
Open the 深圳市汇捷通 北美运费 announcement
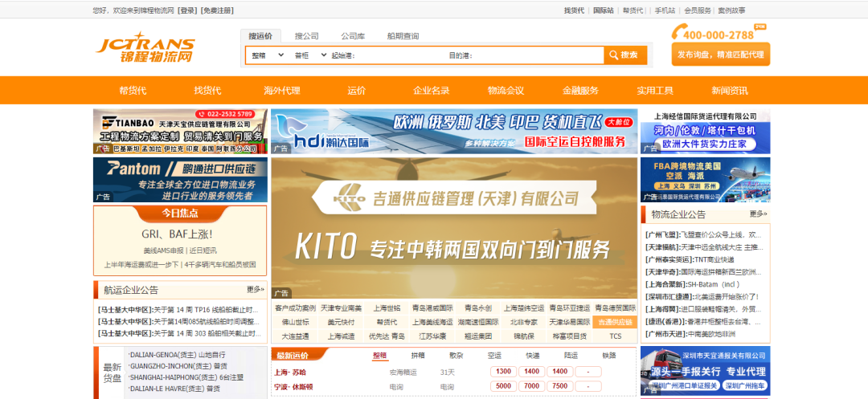(x=702, y=297)
